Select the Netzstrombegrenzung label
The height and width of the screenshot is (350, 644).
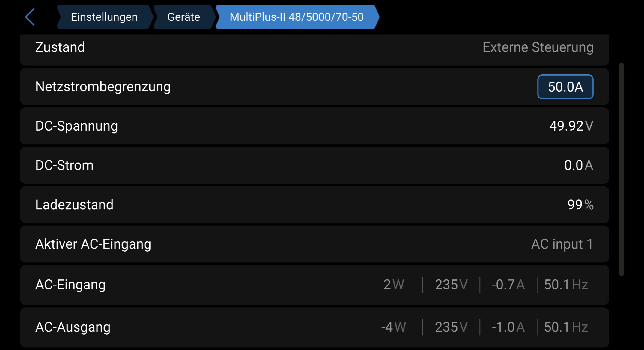click(x=103, y=87)
